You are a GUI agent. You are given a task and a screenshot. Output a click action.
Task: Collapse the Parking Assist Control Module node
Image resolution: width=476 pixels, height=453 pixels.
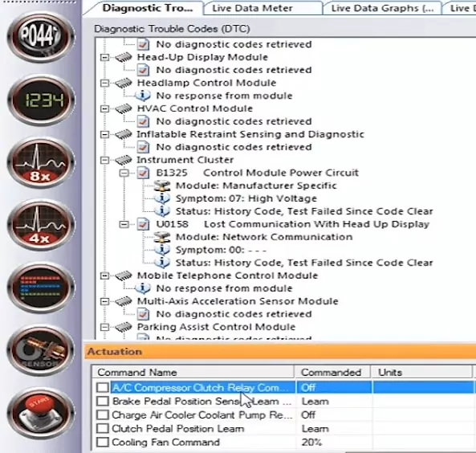[104, 327]
